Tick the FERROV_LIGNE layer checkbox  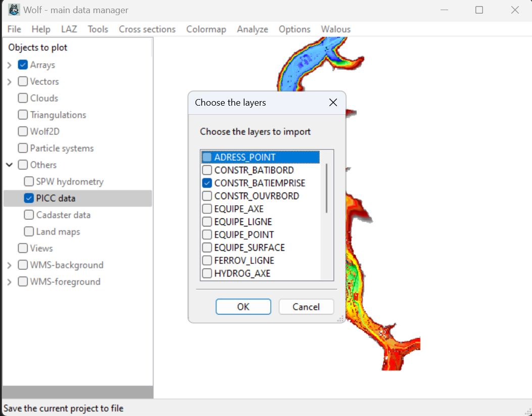[x=207, y=260]
